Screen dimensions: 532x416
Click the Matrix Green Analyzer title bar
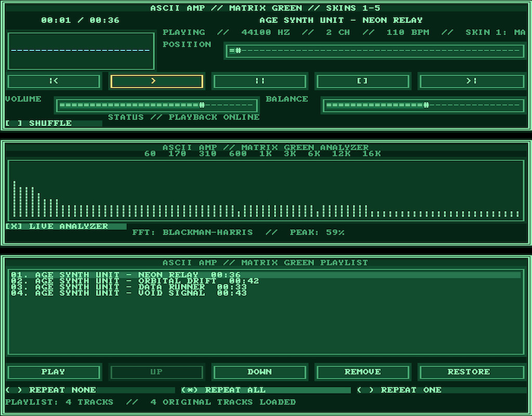pyautogui.click(x=266, y=148)
